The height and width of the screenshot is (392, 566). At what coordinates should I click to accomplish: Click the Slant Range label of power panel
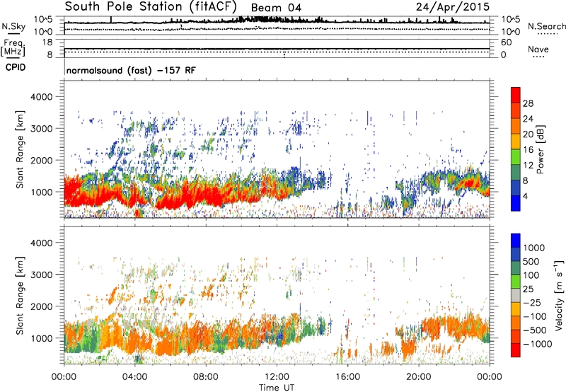(x=20, y=149)
